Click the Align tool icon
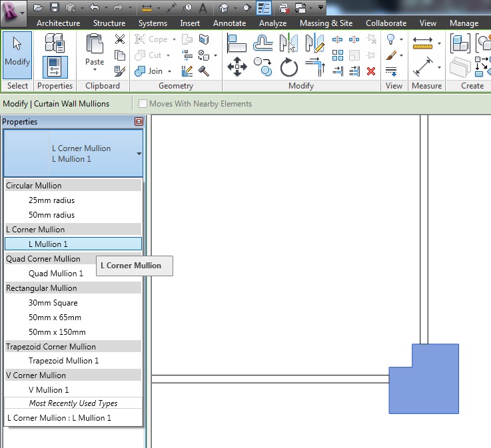This screenshot has height=448, width=491. click(x=237, y=43)
